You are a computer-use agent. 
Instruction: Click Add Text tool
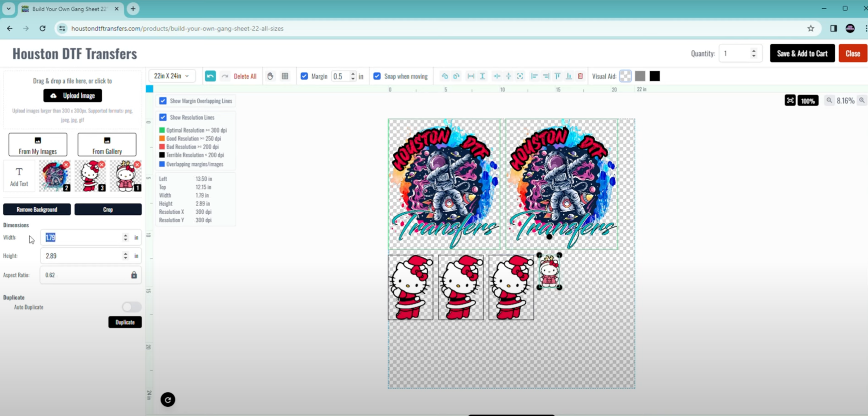pyautogui.click(x=19, y=176)
